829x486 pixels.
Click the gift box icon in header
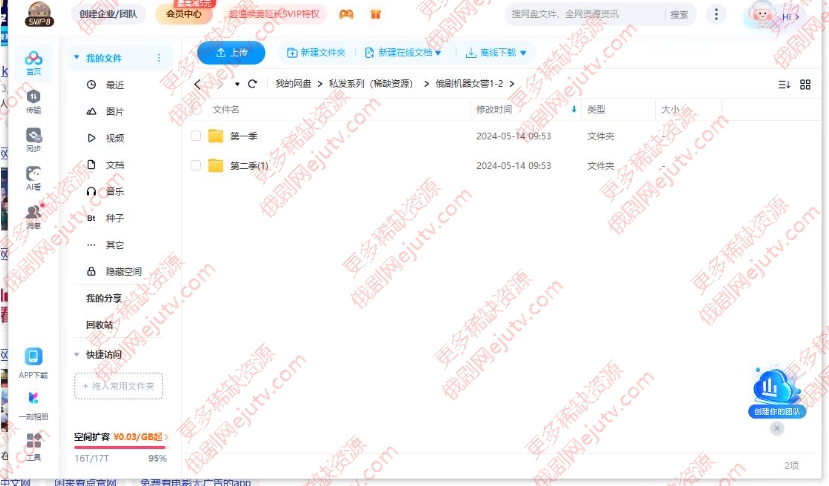(376, 14)
